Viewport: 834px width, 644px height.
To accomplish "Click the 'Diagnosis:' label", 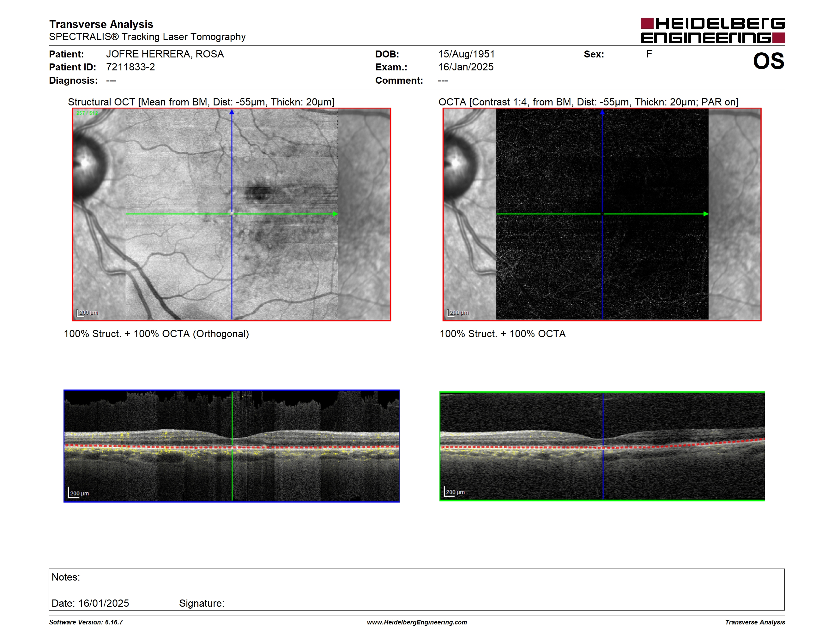I will click(73, 80).
